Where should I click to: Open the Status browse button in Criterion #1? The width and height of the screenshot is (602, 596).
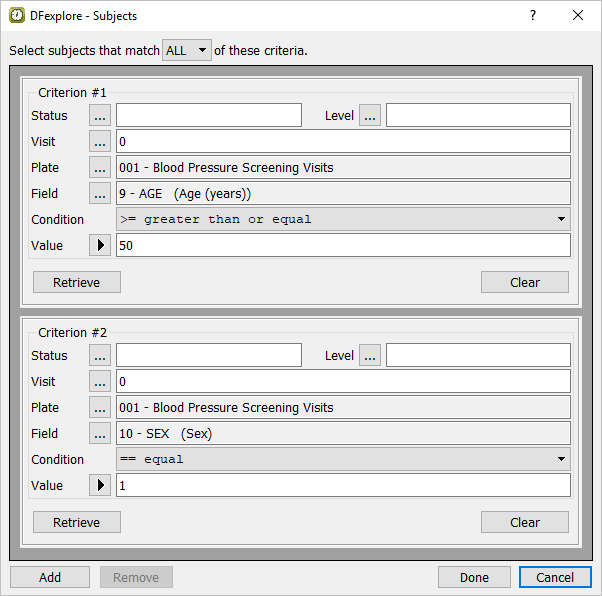coord(100,116)
